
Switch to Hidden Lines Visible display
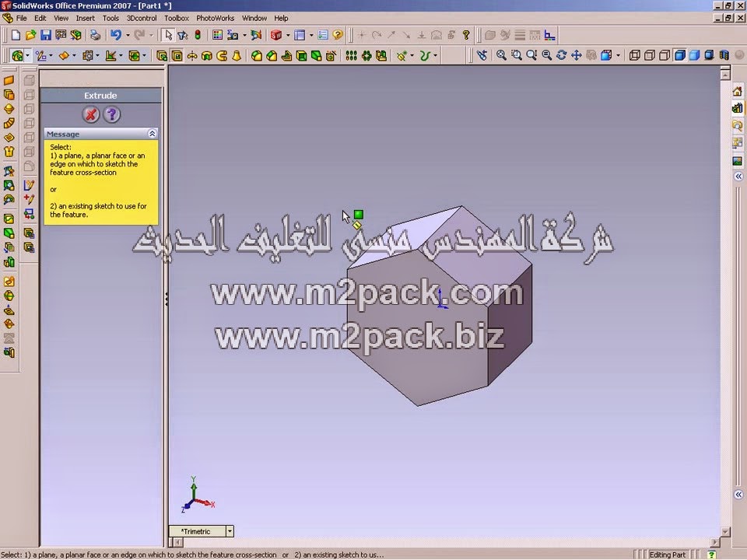[x=649, y=55]
